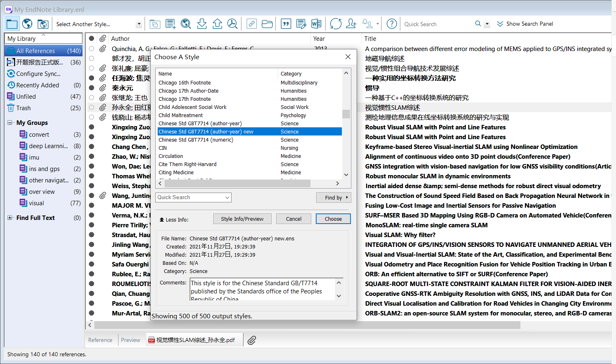Toggle unread circle for 郭才发 row
Image resolution: width=616 pixels, height=364 pixels.
[x=92, y=58]
